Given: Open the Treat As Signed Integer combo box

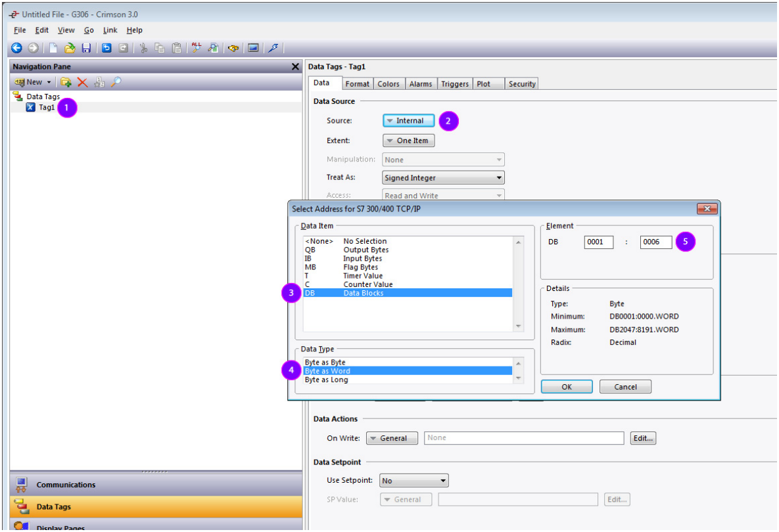Looking at the screenshot, I should coord(443,178).
